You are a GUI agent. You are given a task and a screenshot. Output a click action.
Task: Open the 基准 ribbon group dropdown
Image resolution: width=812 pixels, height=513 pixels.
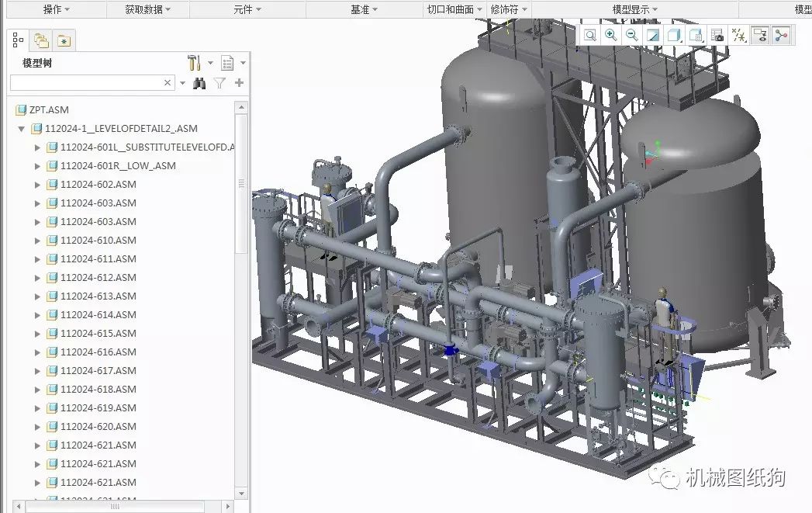point(364,9)
